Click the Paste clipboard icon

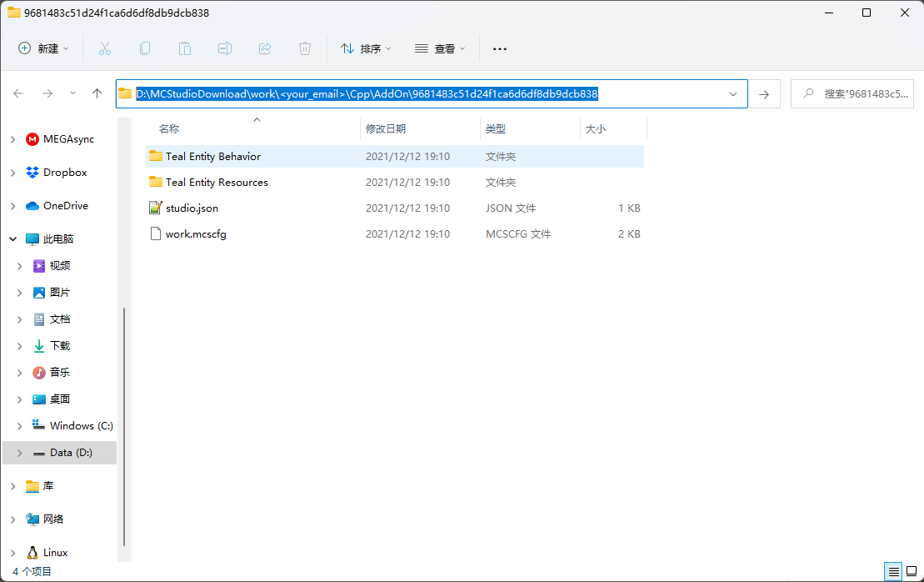(x=185, y=48)
